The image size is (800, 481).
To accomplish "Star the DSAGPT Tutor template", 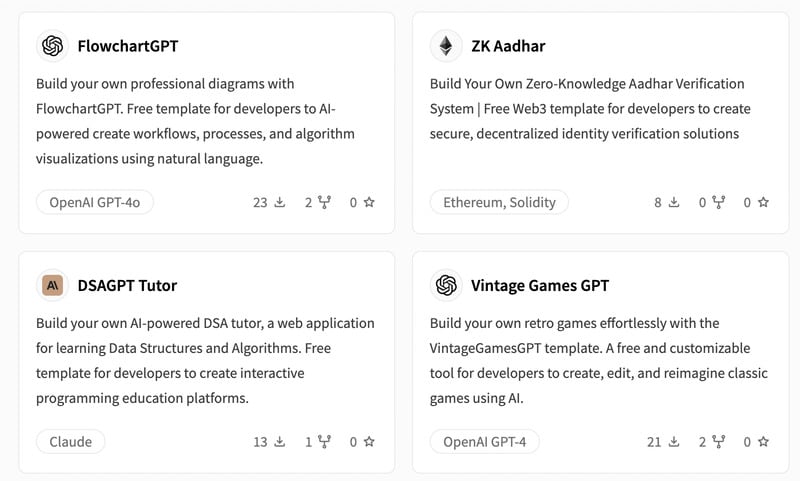I will [x=369, y=441].
